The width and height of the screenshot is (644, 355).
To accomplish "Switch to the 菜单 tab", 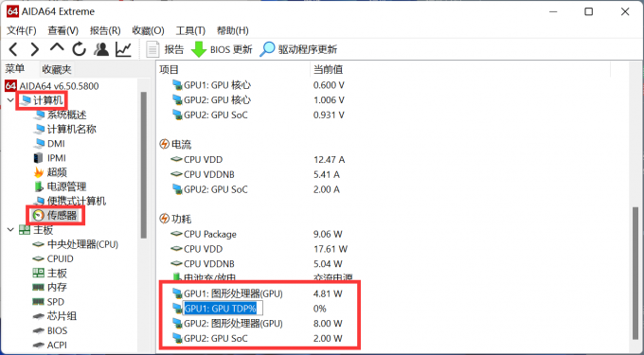I will coord(15,69).
